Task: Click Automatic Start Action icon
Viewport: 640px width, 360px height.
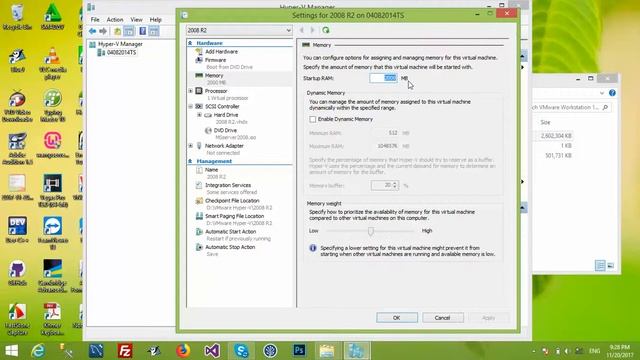Action: pos(199,232)
